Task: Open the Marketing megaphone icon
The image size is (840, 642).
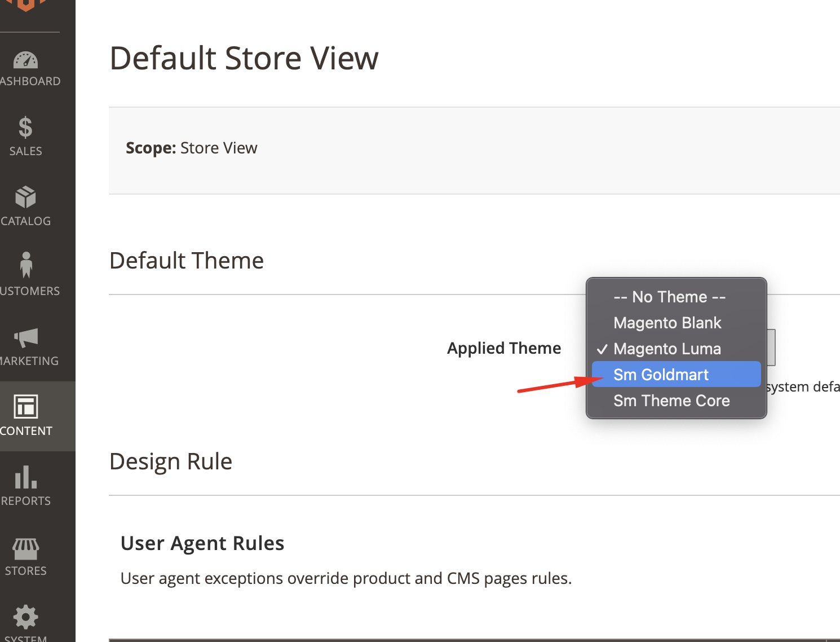Action: point(26,338)
